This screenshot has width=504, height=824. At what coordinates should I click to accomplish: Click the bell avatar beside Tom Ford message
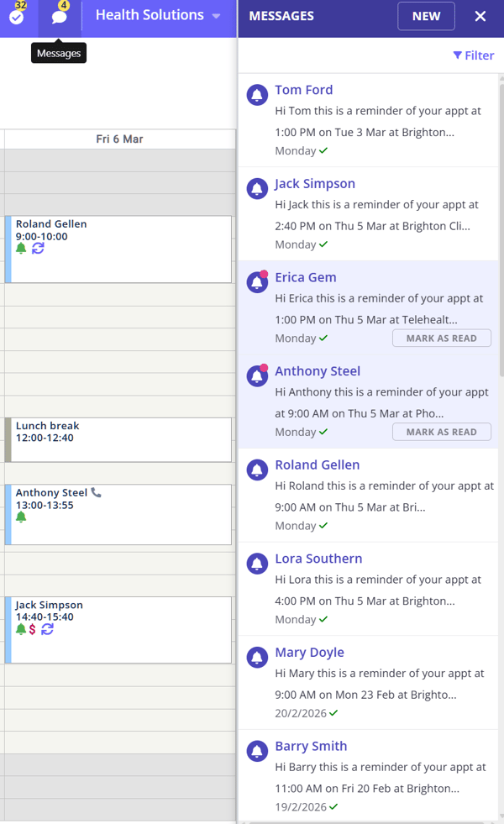pos(257,95)
